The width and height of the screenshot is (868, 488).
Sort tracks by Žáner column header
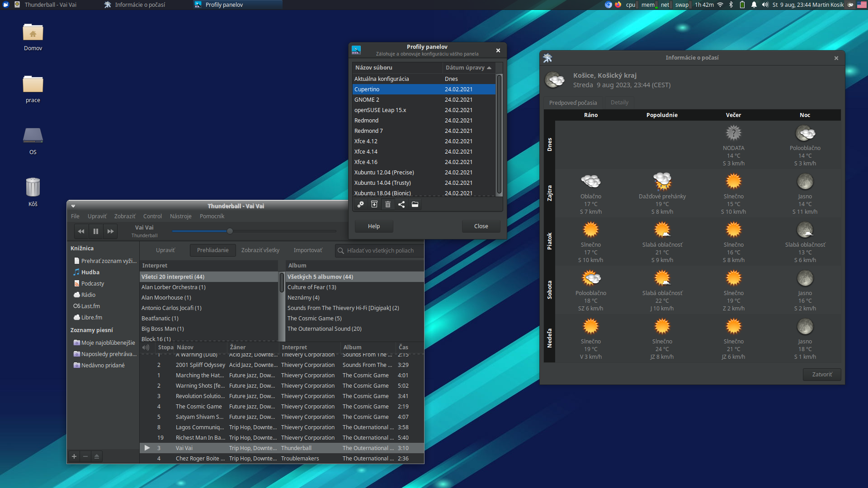coord(254,347)
